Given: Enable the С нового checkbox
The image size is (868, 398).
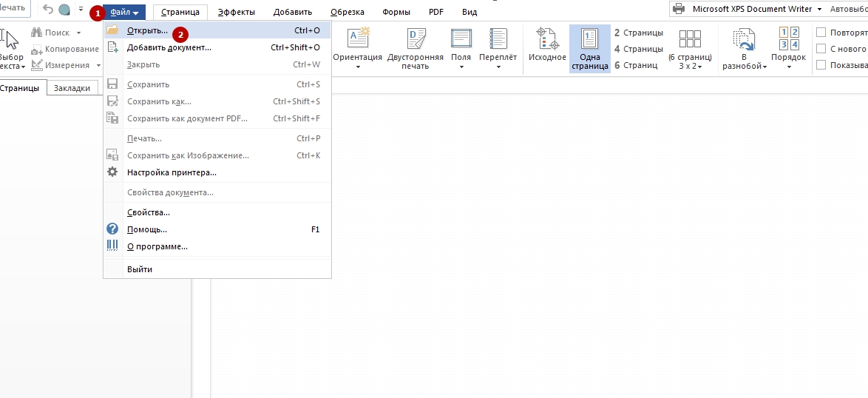Looking at the screenshot, I should coord(821,49).
